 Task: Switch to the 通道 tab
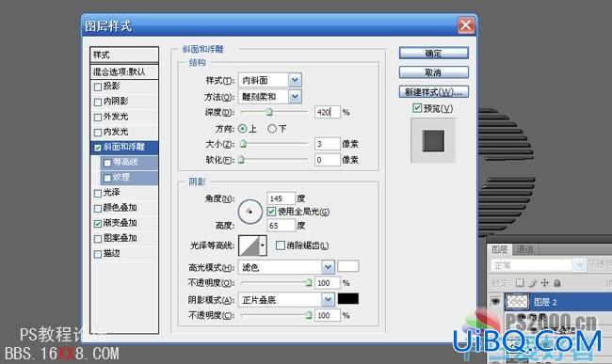point(524,249)
